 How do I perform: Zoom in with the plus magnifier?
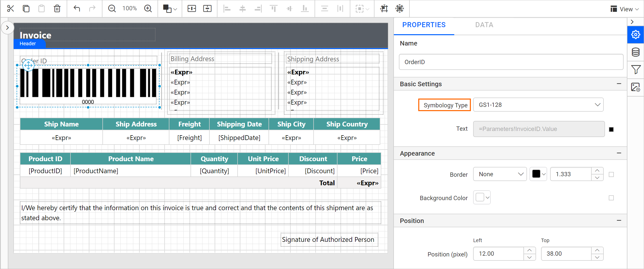(148, 9)
